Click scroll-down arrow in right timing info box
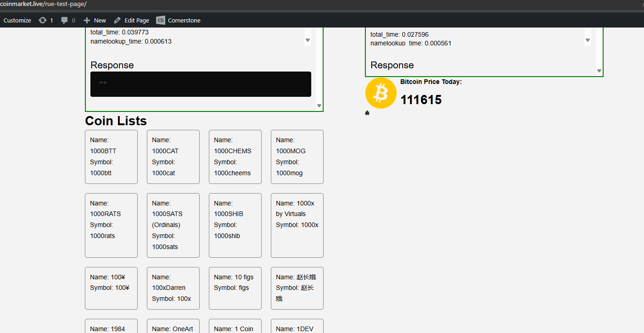 588,40
